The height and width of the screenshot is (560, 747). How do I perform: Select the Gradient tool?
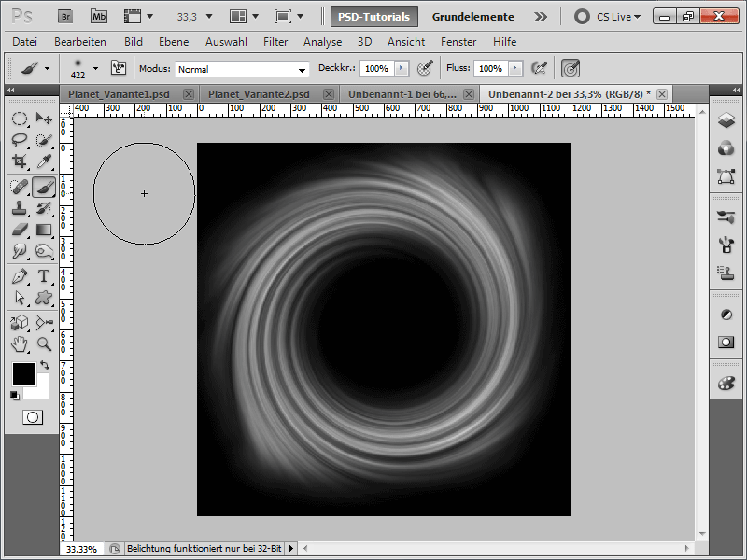[44, 230]
